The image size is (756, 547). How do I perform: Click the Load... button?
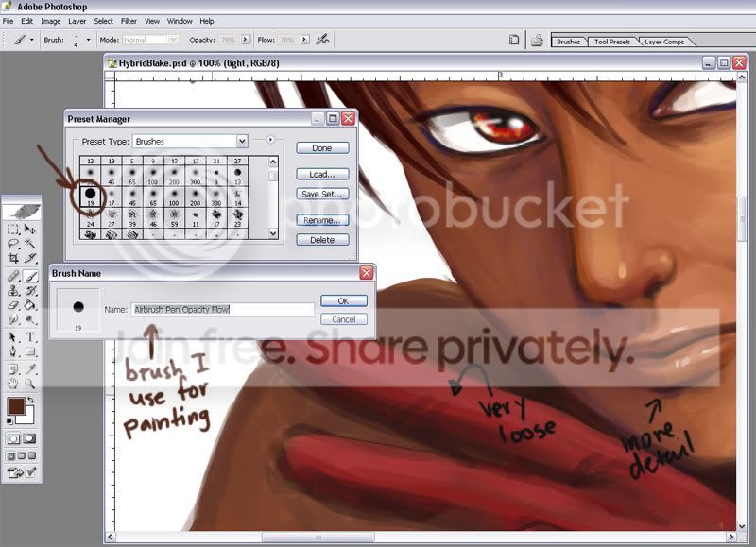[322, 175]
